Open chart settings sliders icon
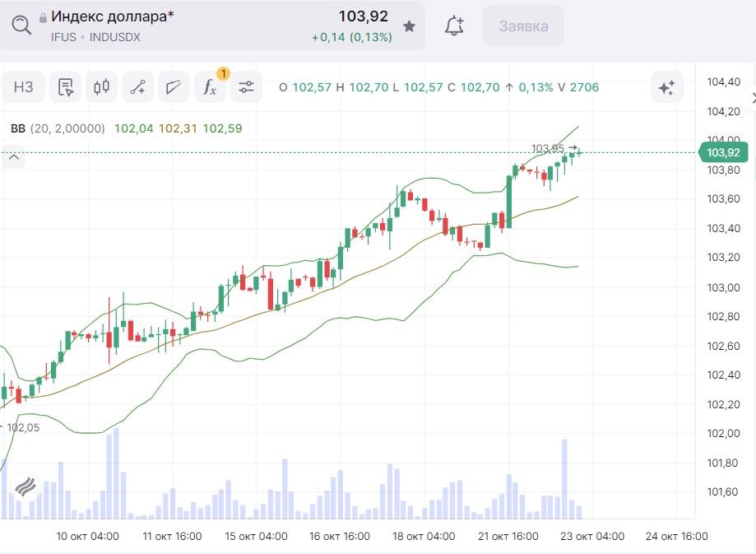 click(246, 87)
